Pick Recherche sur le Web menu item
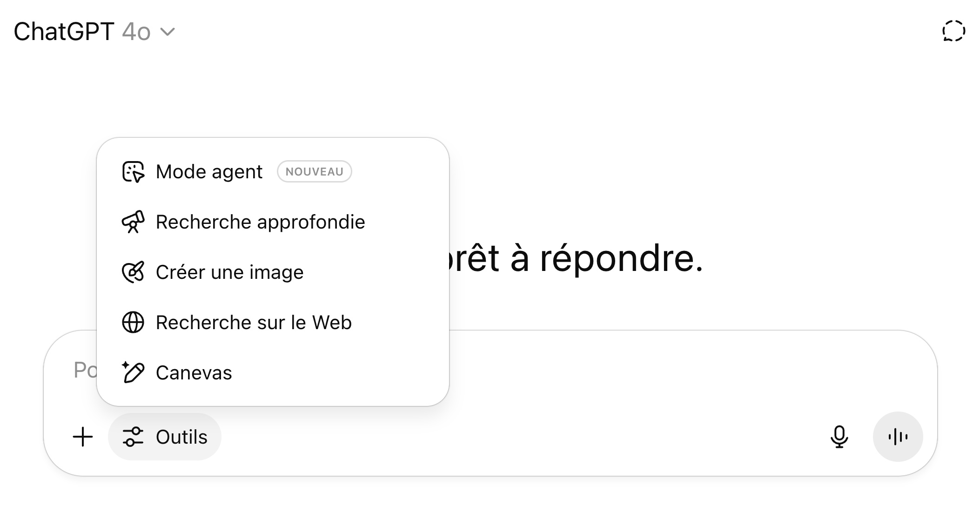Screen dimensions: 980x527 (254, 323)
